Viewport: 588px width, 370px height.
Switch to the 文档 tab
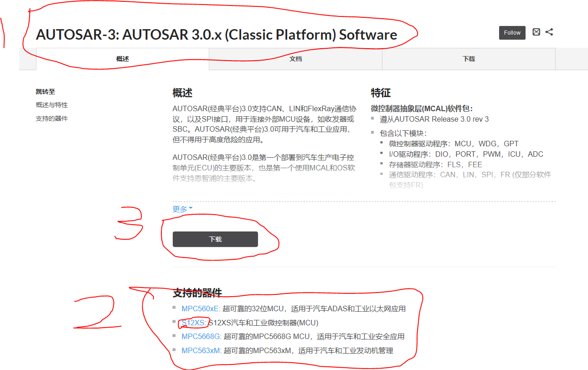[295, 59]
